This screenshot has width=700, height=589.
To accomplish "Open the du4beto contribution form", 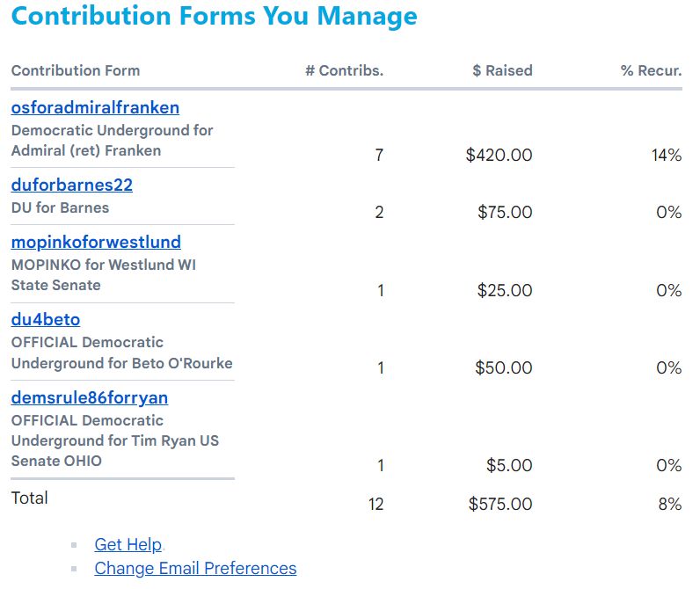I will coord(46,319).
